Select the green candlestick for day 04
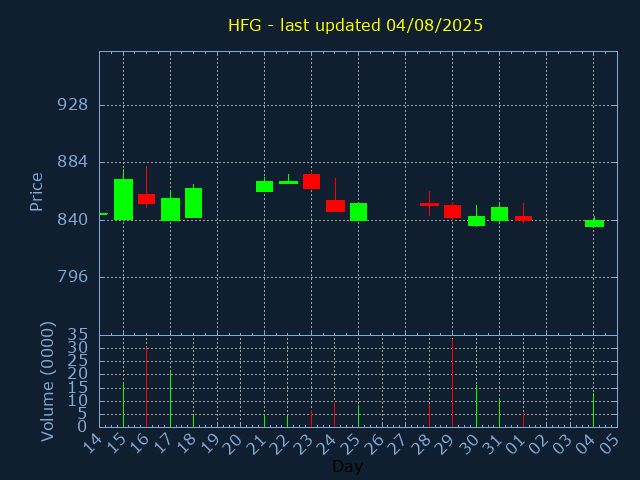 point(594,223)
